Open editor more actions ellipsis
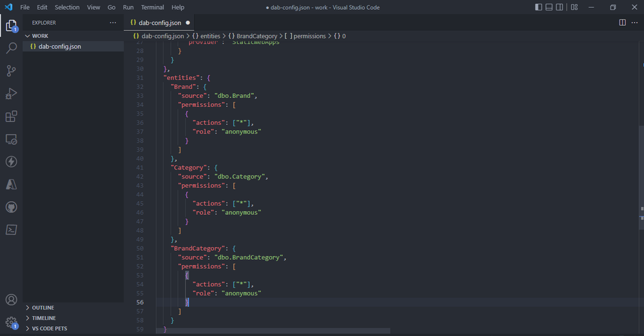644x336 pixels. 634,23
